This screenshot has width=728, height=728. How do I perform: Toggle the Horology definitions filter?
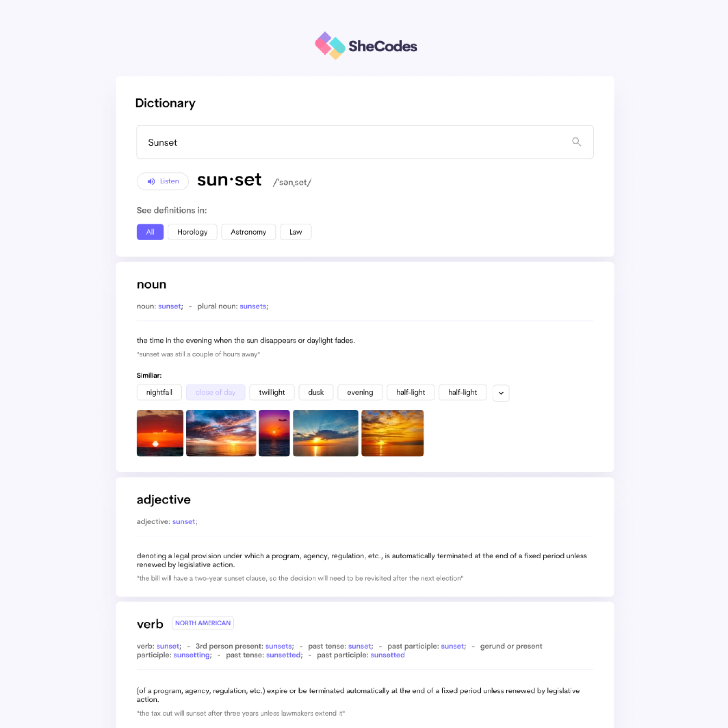(193, 232)
